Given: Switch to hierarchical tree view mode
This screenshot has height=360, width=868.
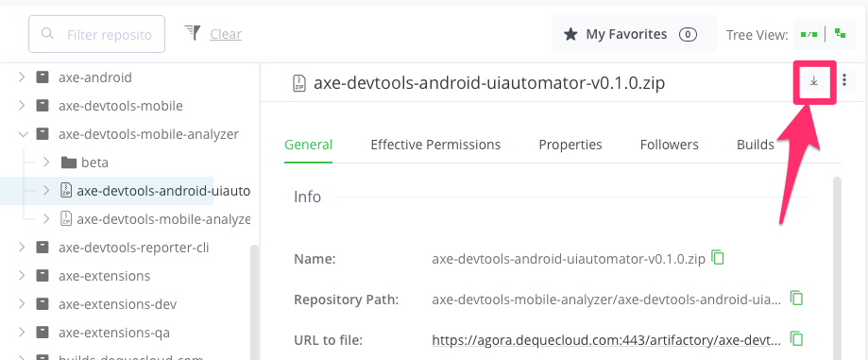Looking at the screenshot, I should (x=841, y=34).
